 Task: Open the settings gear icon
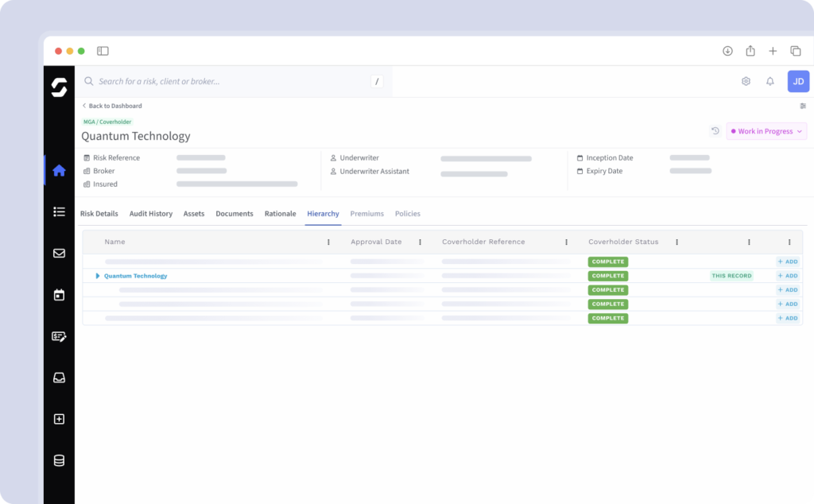click(746, 81)
